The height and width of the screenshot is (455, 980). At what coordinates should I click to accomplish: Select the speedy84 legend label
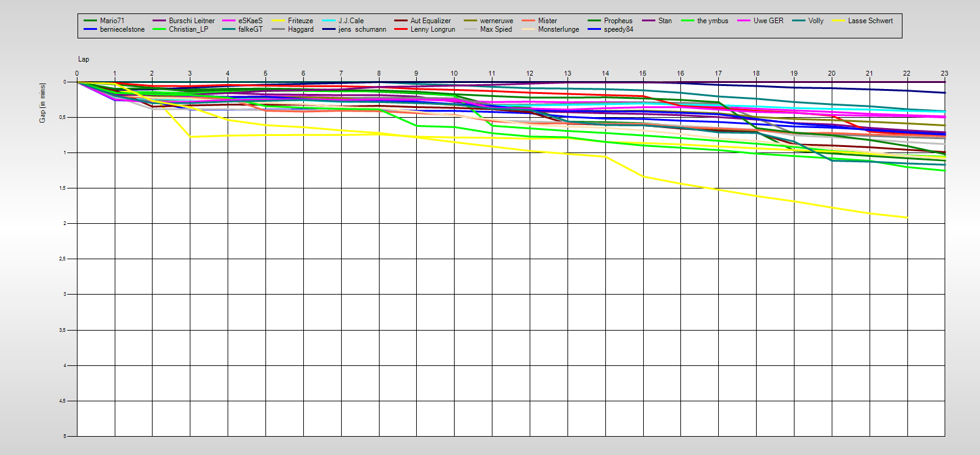[x=619, y=29]
